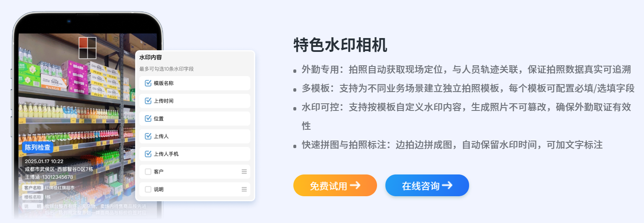
Task: Click the 楼栋名称 watermark label
Action: point(33,197)
